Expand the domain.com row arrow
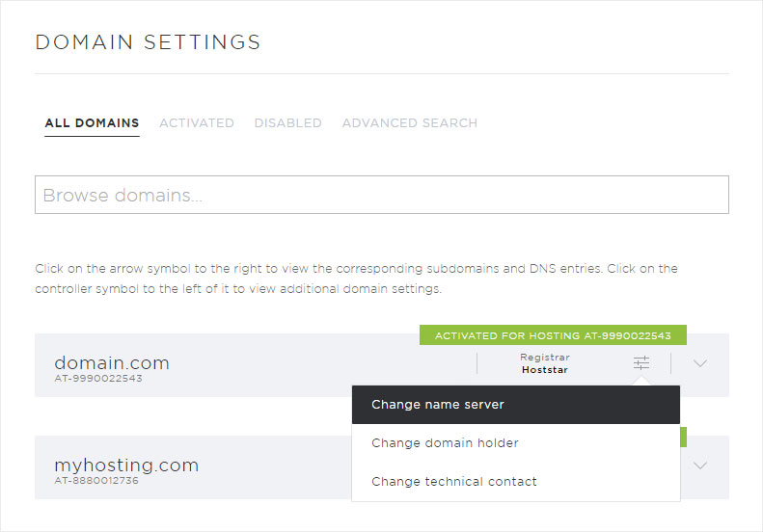763x532 pixels. click(700, 363)
